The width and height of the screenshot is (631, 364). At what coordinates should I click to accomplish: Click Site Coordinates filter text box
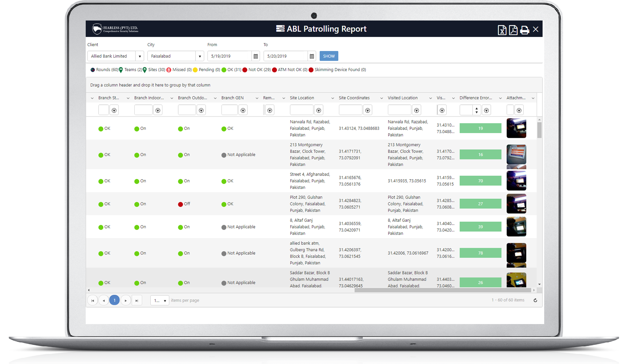pos(350,110)
